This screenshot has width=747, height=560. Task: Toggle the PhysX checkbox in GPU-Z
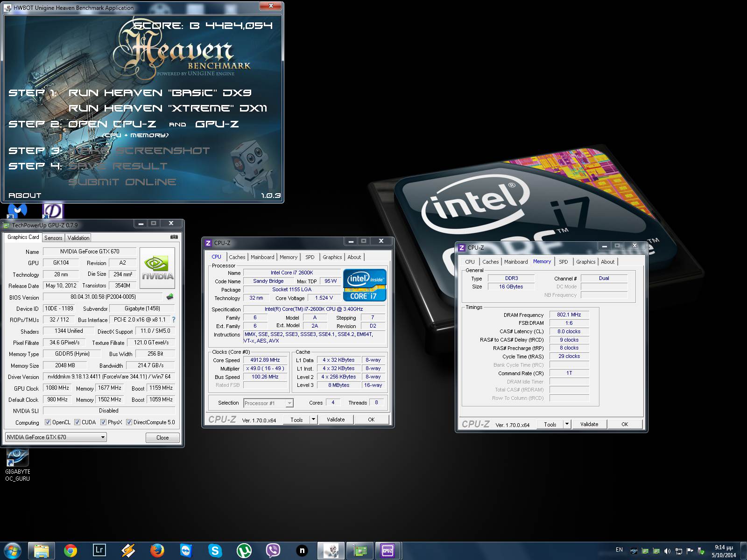tap(103, 422)
